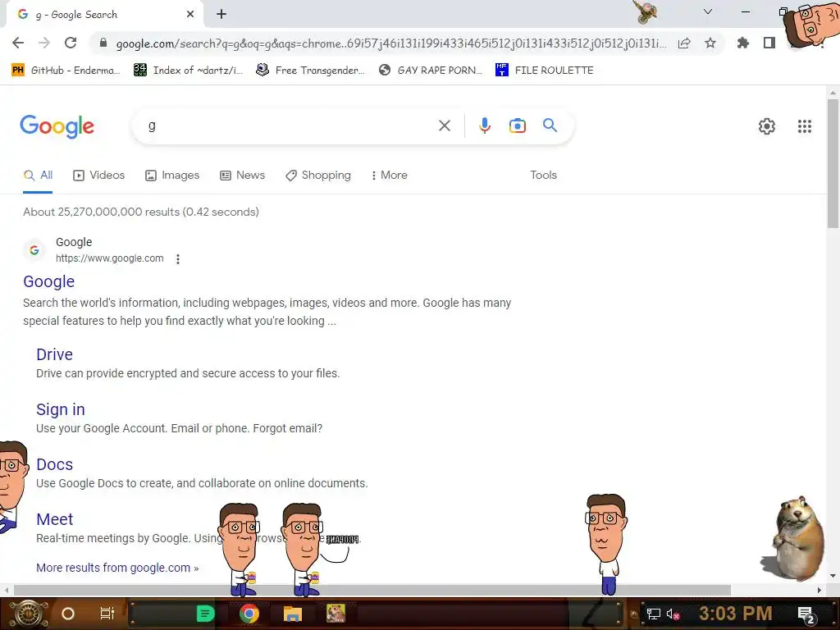Share this page from address bar
The height and width of the screenshot is (630, 840).
point(684,43)
